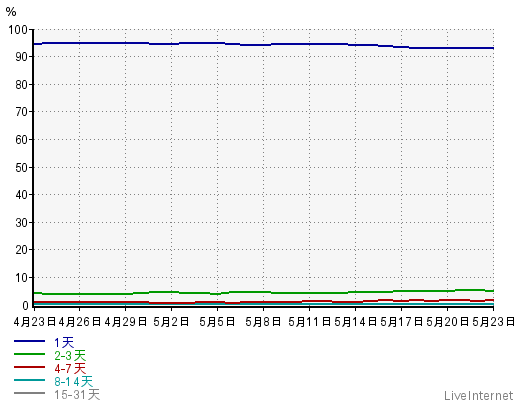Click the % unit label above axis
The image size is (520, 405).
(x=11, y=12)
